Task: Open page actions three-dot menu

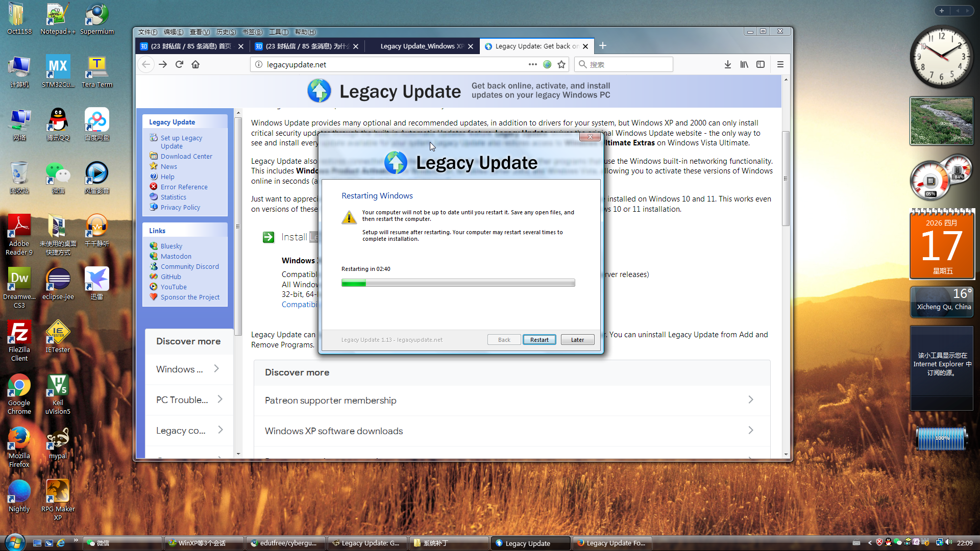Action: point(532,64)
